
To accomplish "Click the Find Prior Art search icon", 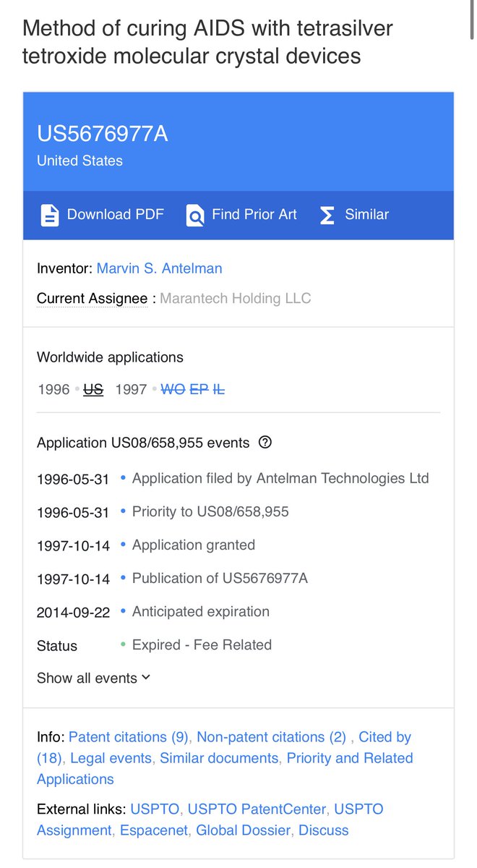I will (x=194, y=215).
